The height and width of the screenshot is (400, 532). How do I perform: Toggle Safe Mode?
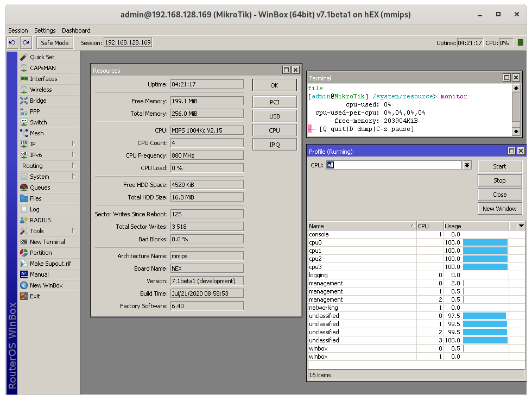pos(55,43)
